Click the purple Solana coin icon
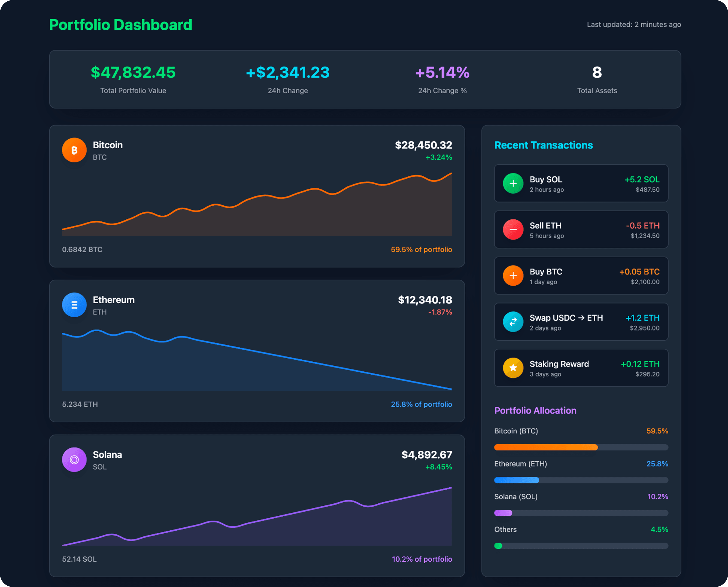 click(74, 460)
